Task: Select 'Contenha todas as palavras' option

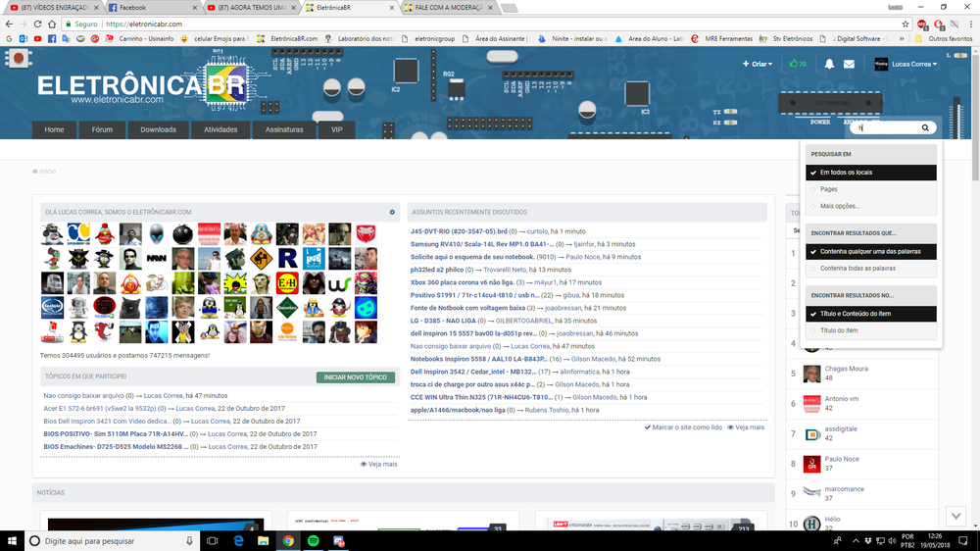Action: [x=857, y=268]
